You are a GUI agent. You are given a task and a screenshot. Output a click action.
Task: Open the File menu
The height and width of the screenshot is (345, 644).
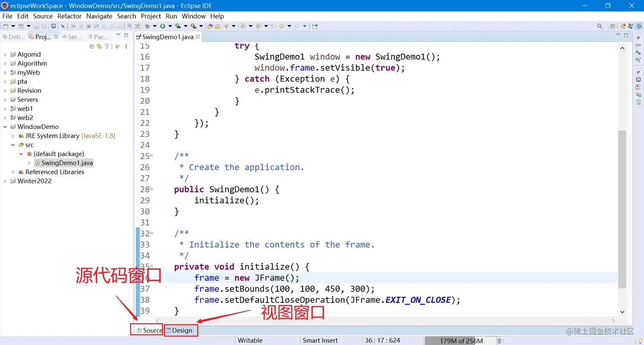point(7,16)
